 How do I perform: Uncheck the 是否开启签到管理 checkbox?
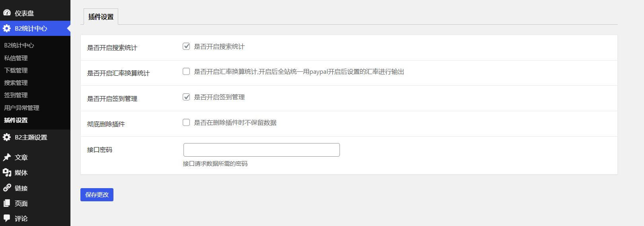click(186, 97)
